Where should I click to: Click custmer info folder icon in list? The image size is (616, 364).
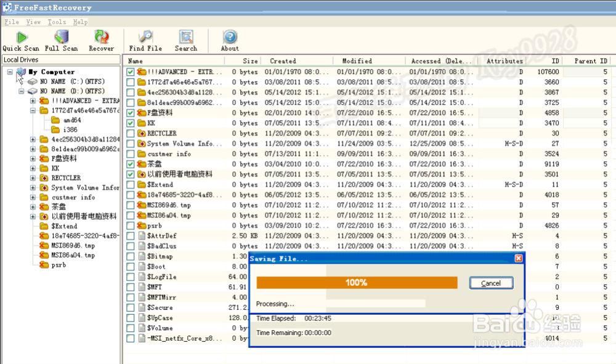tap(142, 153)
